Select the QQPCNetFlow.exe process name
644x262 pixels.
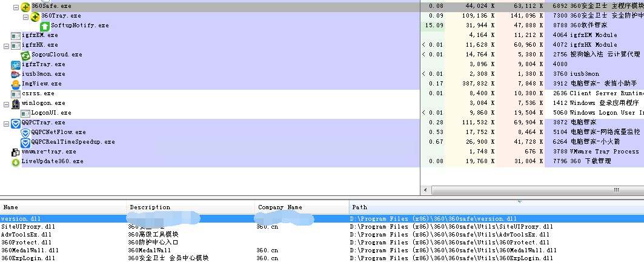[58, 132]
